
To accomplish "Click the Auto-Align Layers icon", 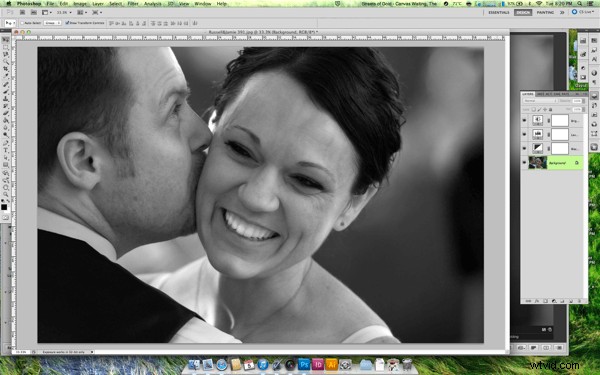I will point(195,23).
